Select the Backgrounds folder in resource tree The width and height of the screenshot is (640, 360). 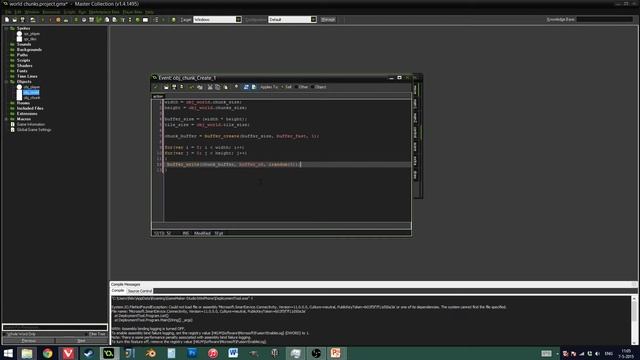coord(29,50)
